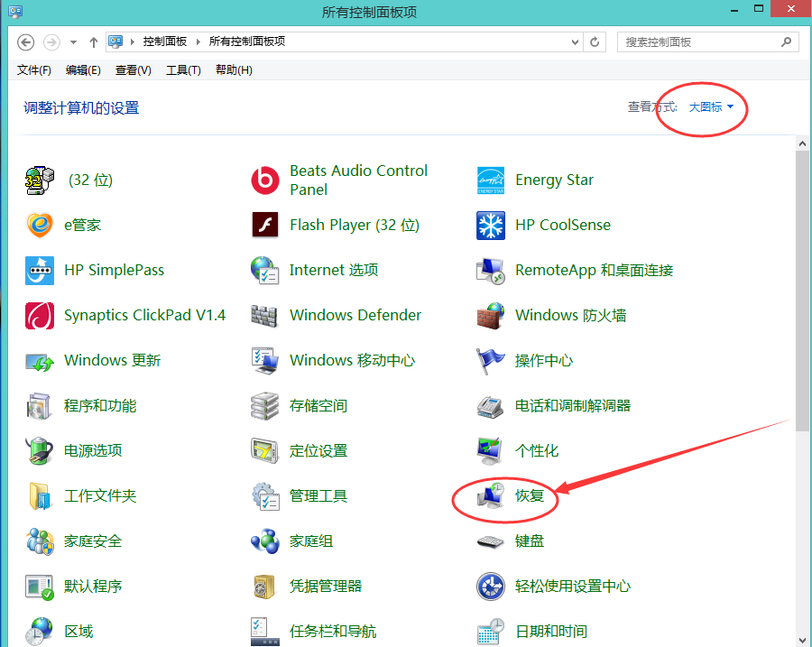This screenshot has height=647, width=812.
Task: Click the (32 位) item icon
Action: (x=40, y=180)
